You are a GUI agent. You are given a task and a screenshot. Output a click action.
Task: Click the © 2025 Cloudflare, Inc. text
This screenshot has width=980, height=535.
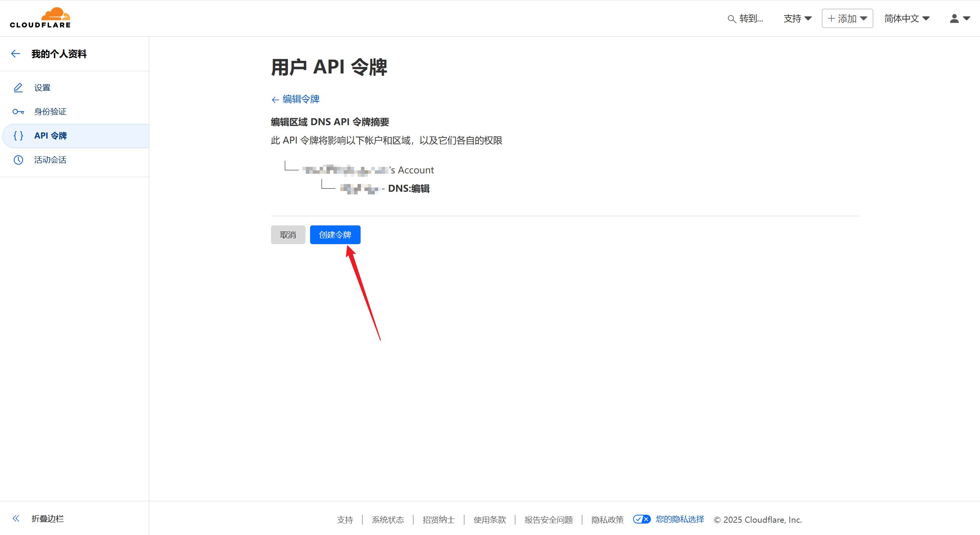758,520
